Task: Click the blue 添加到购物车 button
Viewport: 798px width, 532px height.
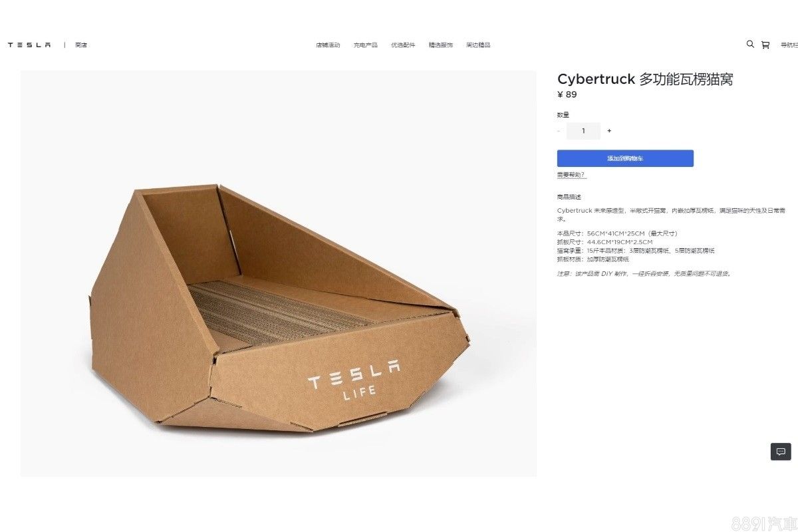Action: (625, 158)
